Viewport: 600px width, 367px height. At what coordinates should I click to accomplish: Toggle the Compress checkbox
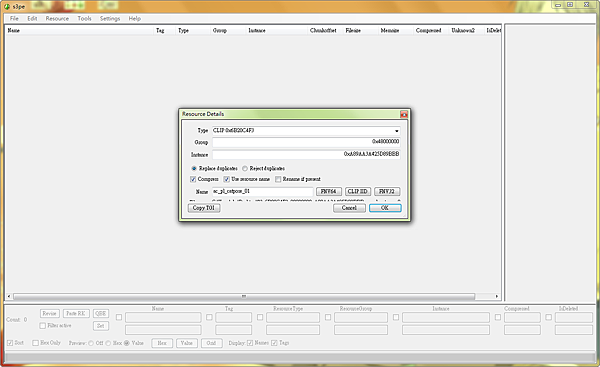[x=193, y=179]
